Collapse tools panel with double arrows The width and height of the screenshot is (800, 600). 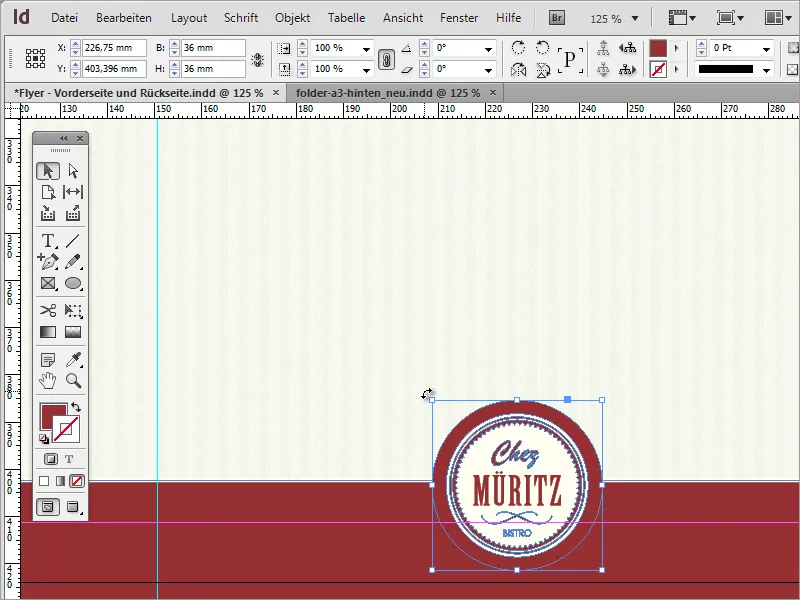[x=64, y=138]
